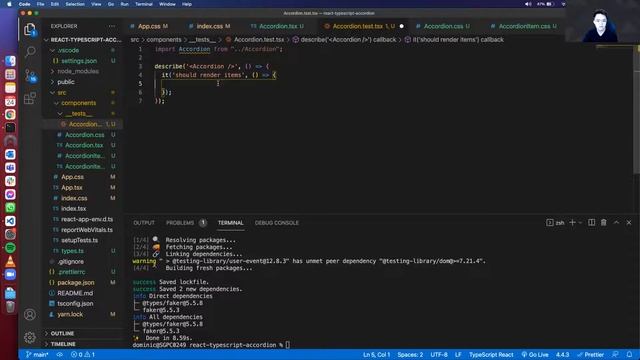This screenshot has width=640, height=360.
Task: Collapse the REACT-TYPESCRIPT-ACC project root
Action: [x=47, y=40]
